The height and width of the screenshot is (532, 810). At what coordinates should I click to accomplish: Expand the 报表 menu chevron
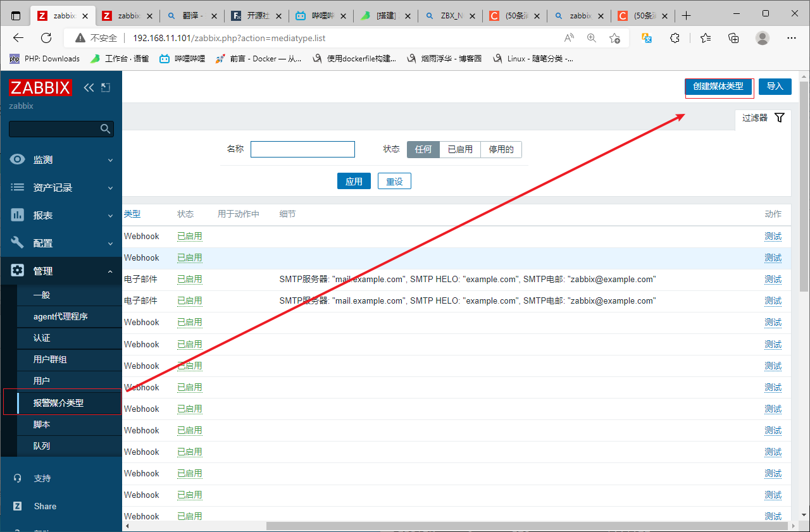coord(110,216)
